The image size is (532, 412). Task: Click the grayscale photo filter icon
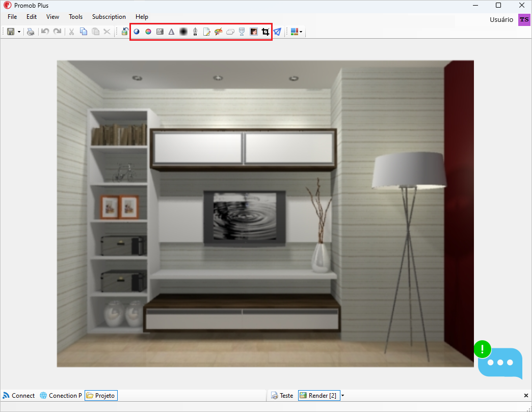[160, 32]
